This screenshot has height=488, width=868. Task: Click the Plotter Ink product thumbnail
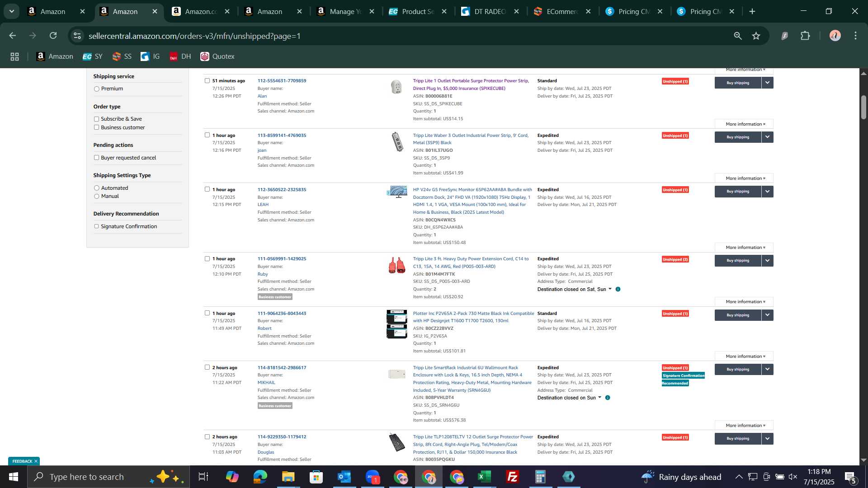[396, 324]
